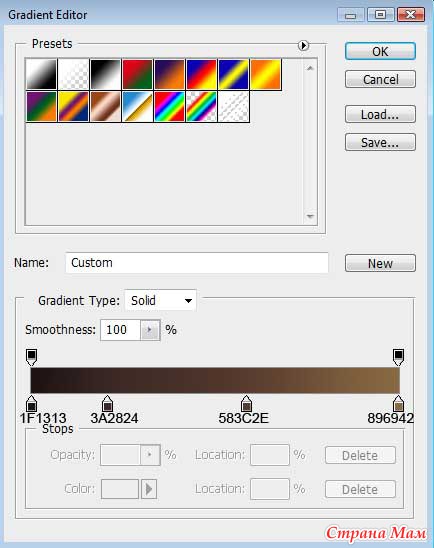Select the red to green gradient preset
This screenshot has width=434, height=548.
[137, 74]
